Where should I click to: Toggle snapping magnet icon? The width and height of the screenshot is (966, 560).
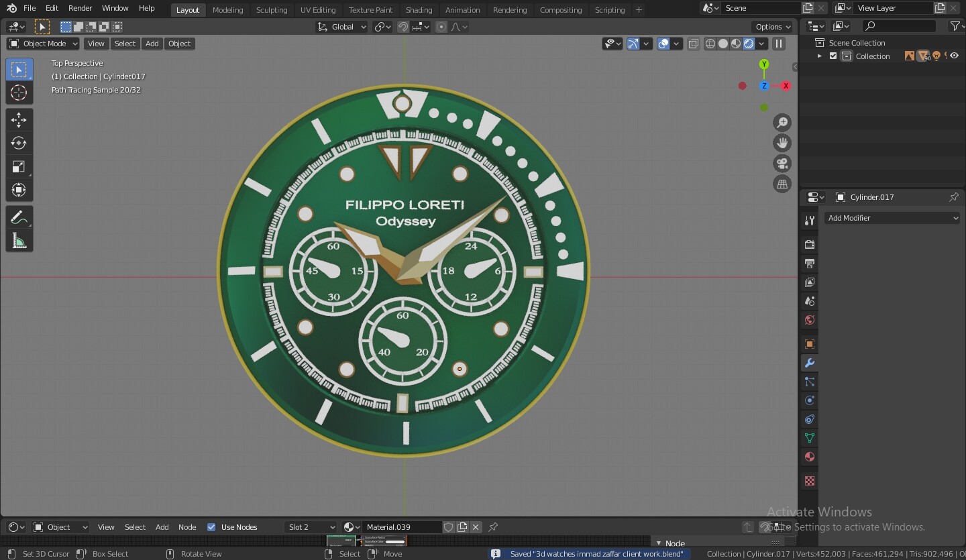[403, 27]
